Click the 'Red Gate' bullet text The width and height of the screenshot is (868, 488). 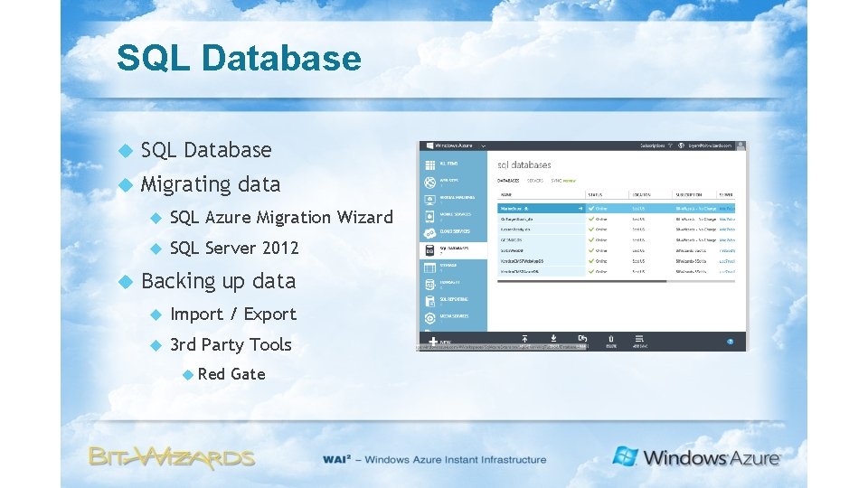pos(231,374)
